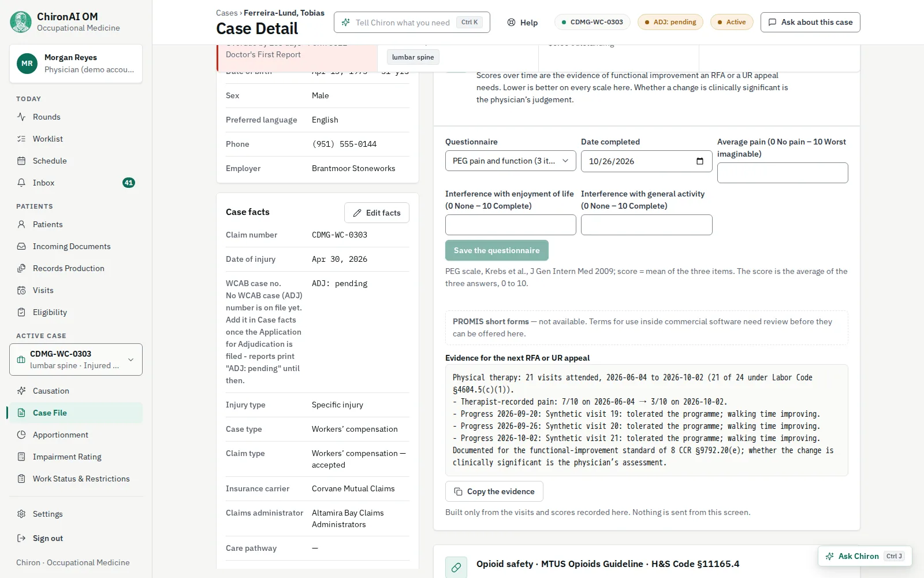Click the ChironAI OM logo icon

[21, 22]
